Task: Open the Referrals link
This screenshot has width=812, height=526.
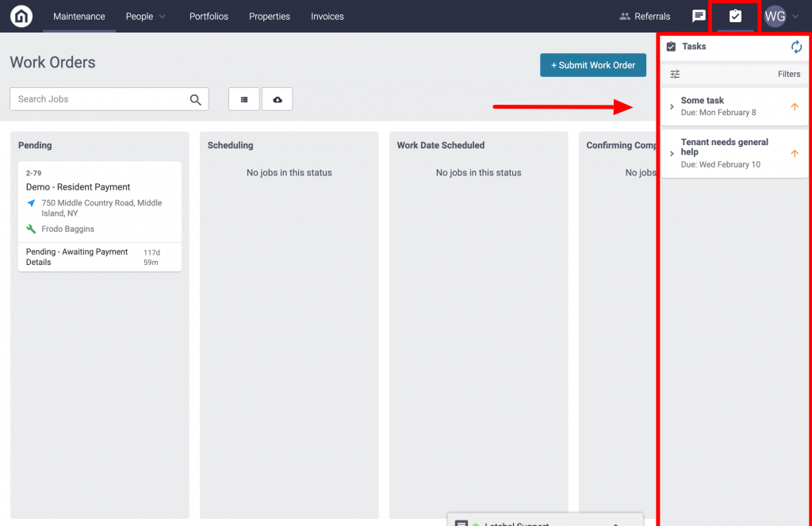Action: (645, 16)
